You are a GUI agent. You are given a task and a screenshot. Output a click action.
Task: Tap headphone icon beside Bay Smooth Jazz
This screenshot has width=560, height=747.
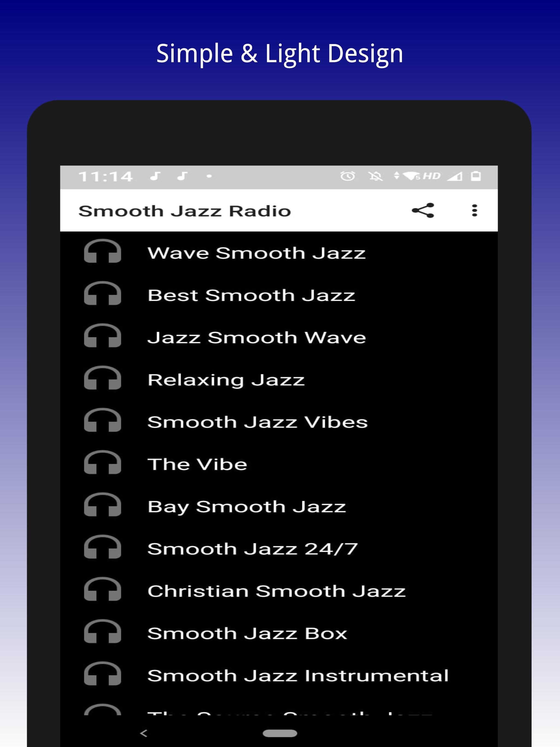[x=102, y=504]
